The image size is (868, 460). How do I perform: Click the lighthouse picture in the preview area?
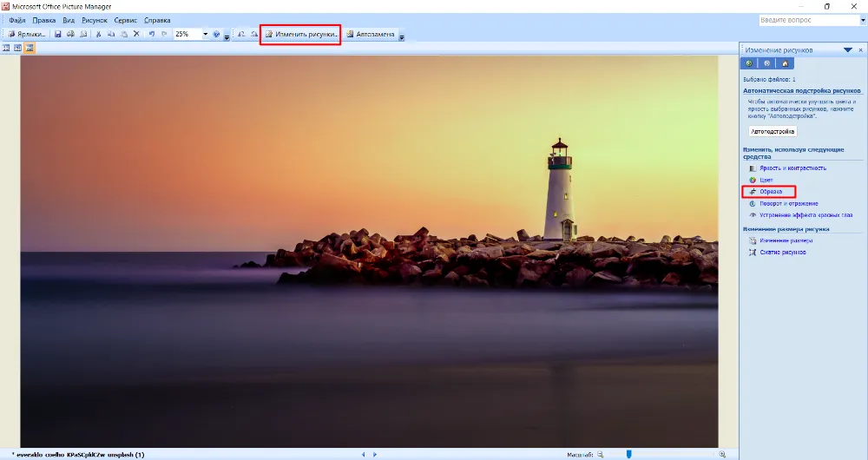click(369, 252)
